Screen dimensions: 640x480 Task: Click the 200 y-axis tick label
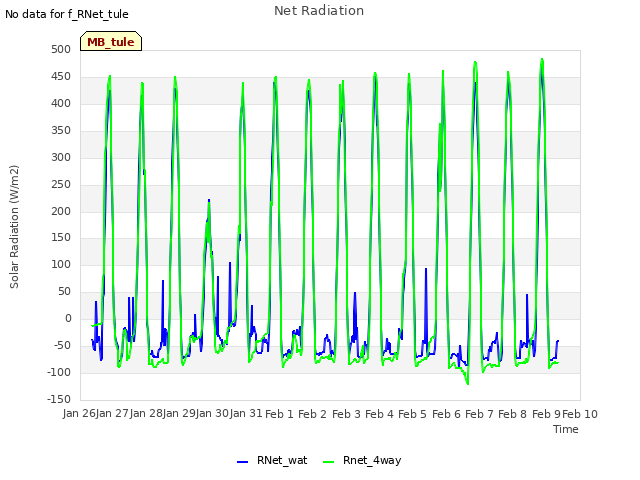click(61, 211)
